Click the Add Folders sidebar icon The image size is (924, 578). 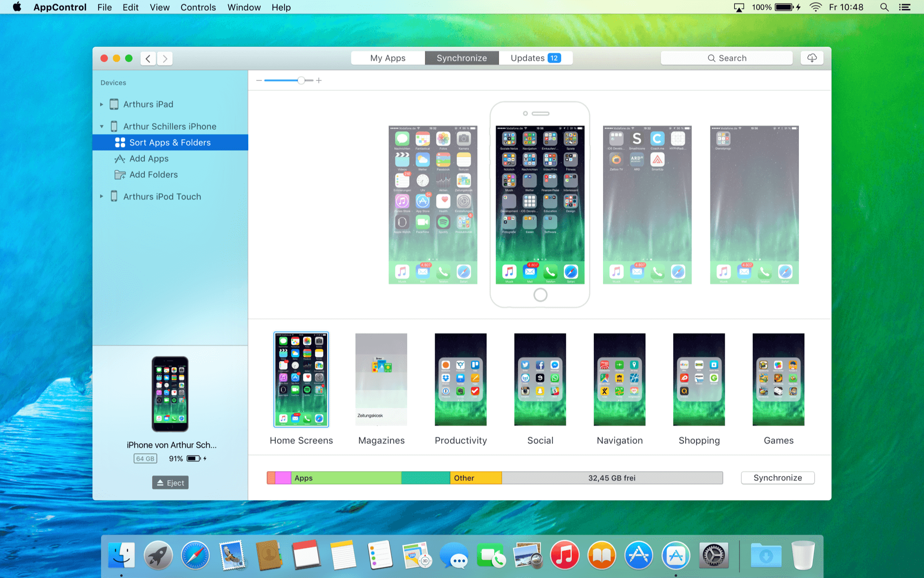[120, 175]
